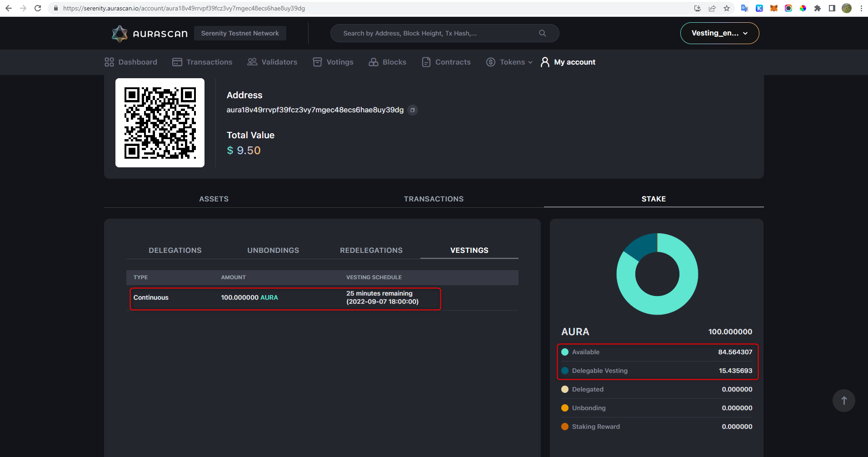Screen dimensions: 868x457
Task: Expand the Tokens dropdown menu
Action: tap(530, 62)
